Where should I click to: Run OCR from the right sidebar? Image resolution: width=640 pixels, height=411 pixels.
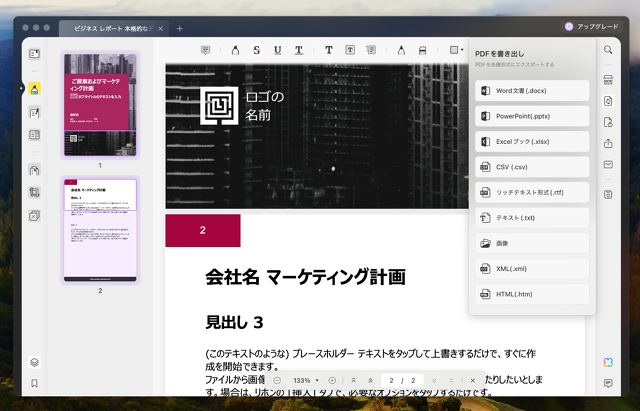[608, 80]
